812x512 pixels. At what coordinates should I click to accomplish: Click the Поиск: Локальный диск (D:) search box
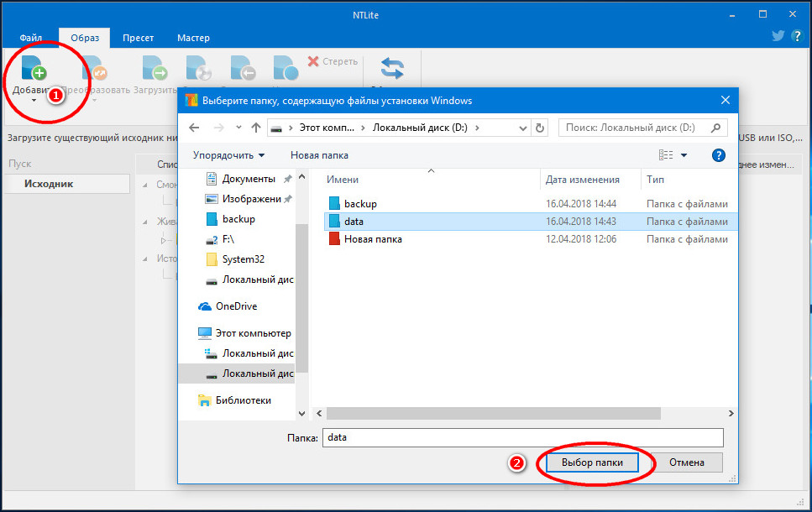tap(642, 128)
